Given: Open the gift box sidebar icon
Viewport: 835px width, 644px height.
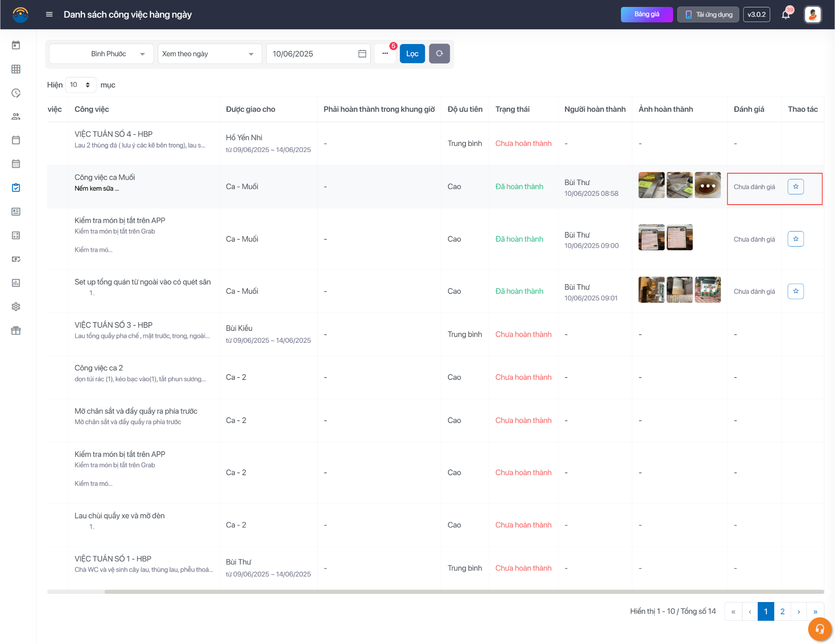Looking at the screenshot, I should point(16,331).
